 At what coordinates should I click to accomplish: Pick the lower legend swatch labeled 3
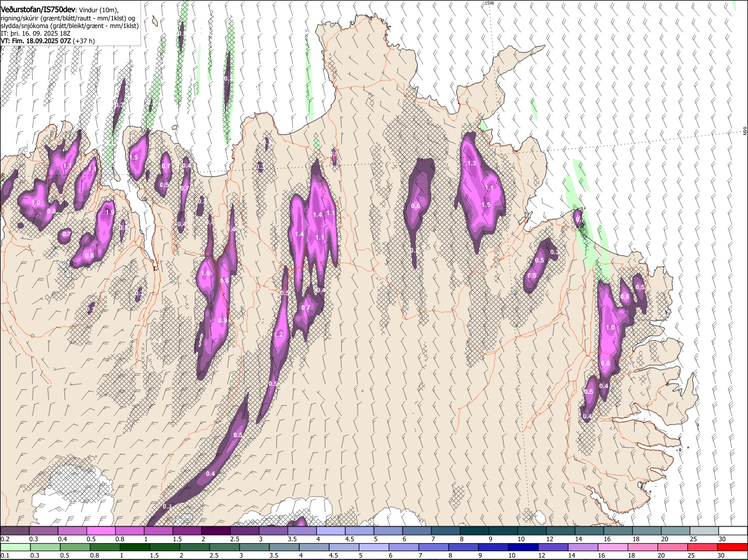tap(254, 547)
